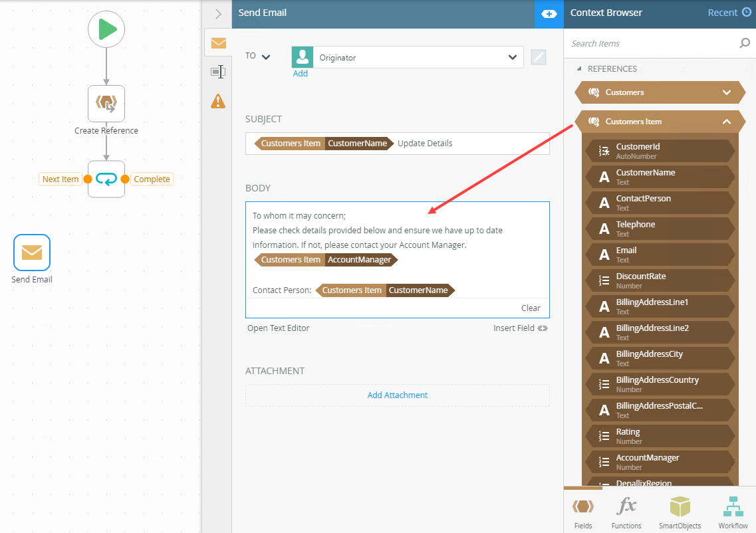This screenshot has width=756, height=533.
Task: Click Open Text Editor link
Action: tap(278, 328)
